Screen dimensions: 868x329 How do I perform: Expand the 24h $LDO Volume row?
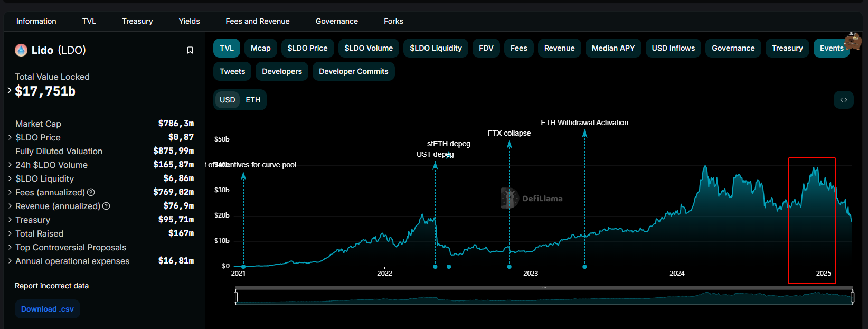coord(10,165)
